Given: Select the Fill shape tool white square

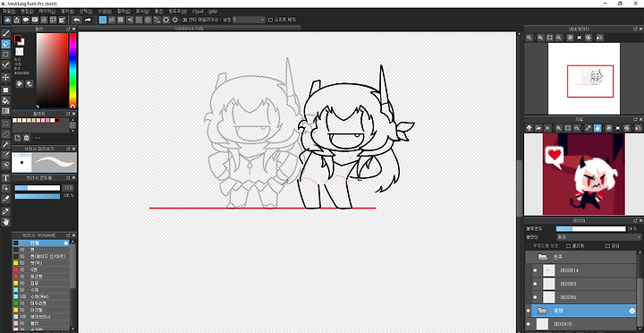Looking at the screenshot, I should click(5, 90).
